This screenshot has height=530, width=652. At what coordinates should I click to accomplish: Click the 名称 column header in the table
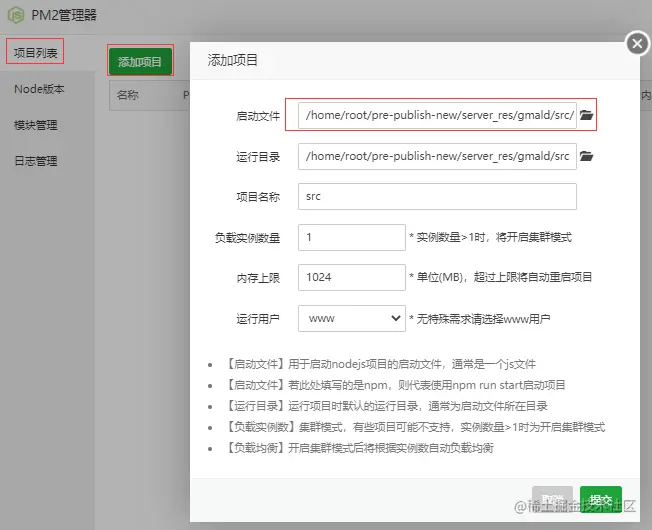pos(127,95)
